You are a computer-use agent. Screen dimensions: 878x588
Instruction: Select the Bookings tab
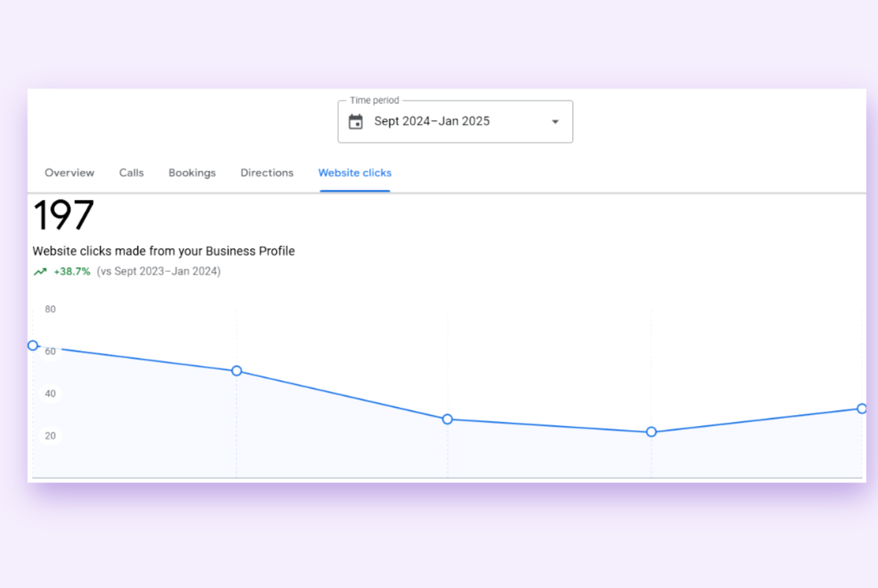pyautogui.click(x=192, y=172)
